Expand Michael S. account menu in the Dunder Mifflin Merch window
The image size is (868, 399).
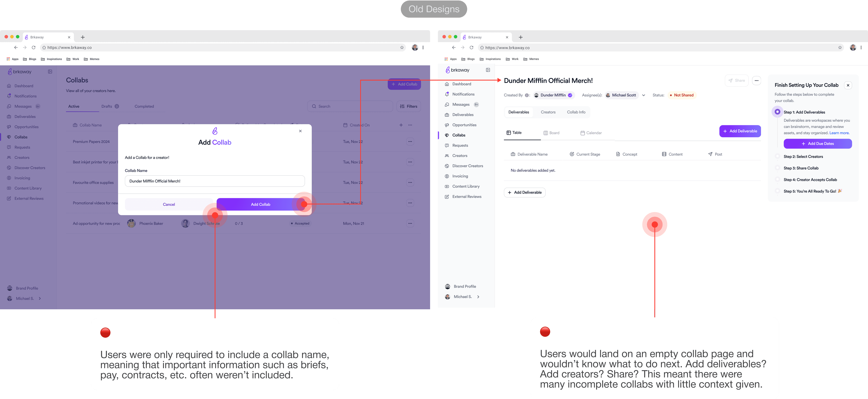pos(478,297)
